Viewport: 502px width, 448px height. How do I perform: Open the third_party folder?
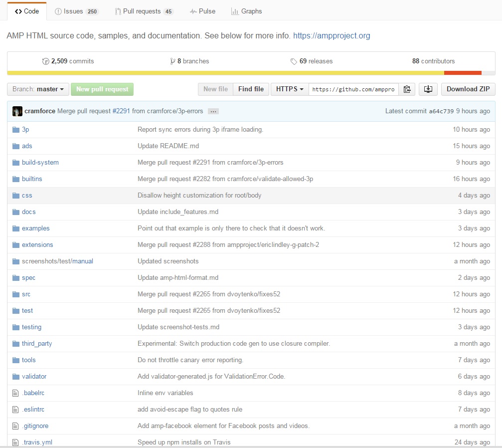[37, 344]
